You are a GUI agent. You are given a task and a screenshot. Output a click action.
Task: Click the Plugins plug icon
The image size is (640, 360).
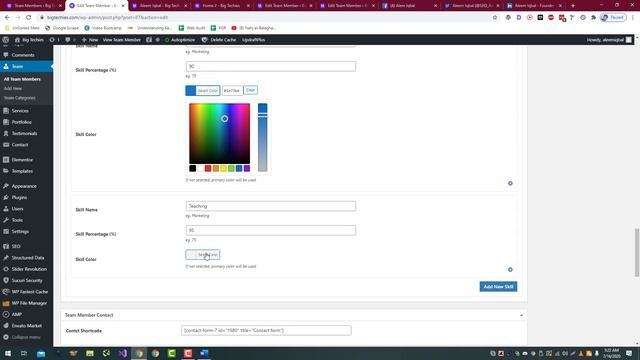coord(6,197)
